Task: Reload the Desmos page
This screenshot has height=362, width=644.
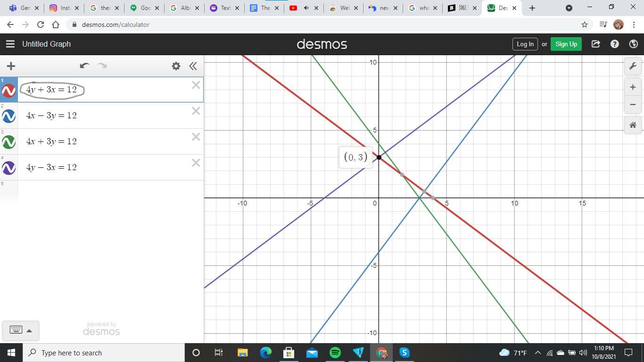Action: point(41,25)
